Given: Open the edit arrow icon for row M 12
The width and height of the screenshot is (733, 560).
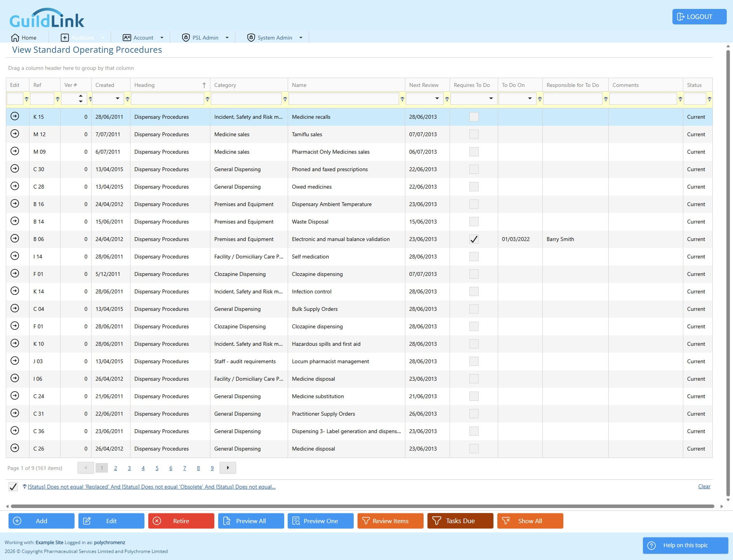Looking at the screenshot, I should coord(15,133).
